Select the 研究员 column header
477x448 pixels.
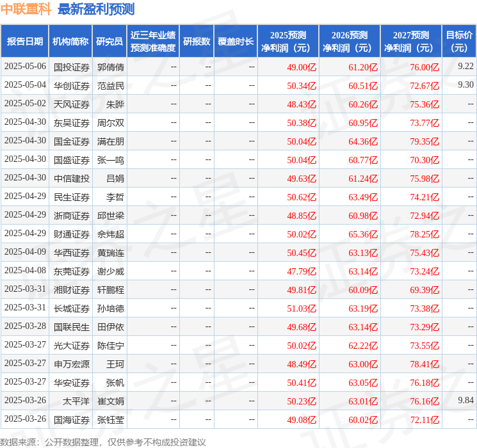[x=109, y=42]
